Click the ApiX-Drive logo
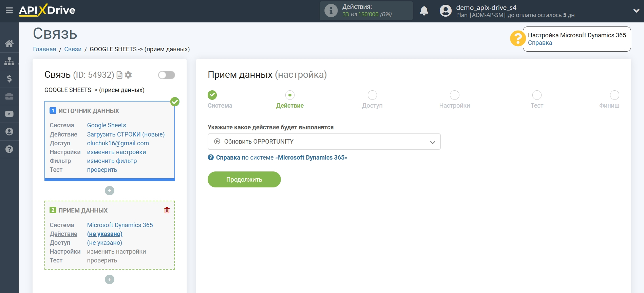 pyautogui.click(x=47, y=10)
